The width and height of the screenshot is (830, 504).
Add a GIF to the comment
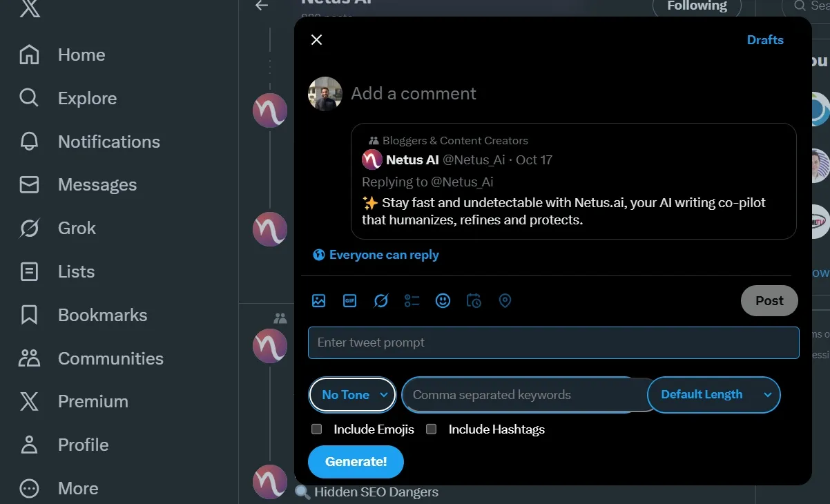(x=349, y=300)
